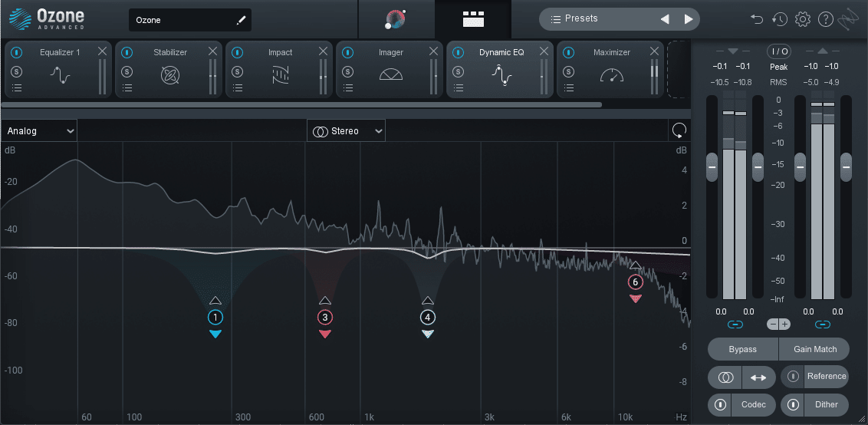
Task: Open Imager module preset list icon
Action: click(347, 87)
